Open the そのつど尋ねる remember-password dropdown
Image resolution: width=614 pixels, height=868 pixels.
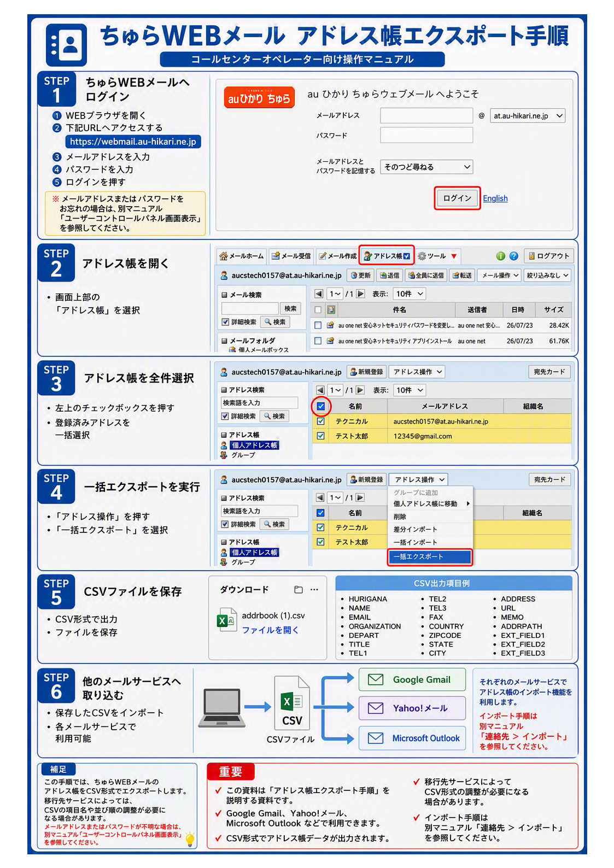426,167
